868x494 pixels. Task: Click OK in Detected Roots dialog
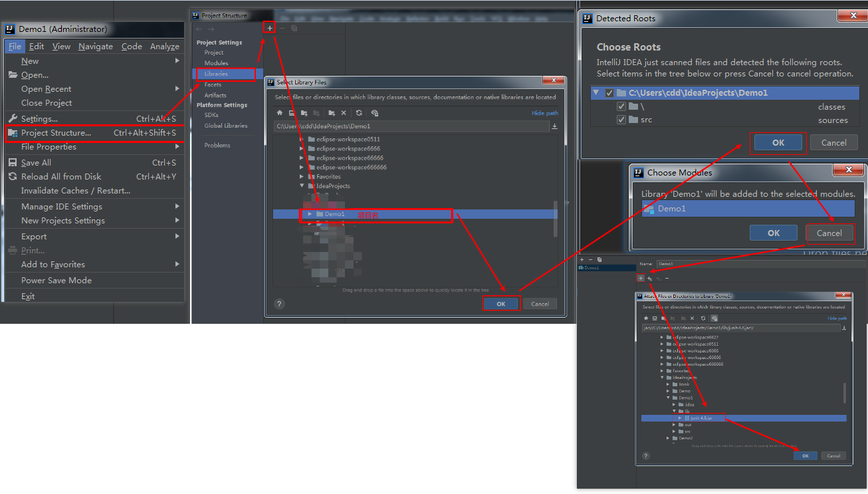[778, 142]
